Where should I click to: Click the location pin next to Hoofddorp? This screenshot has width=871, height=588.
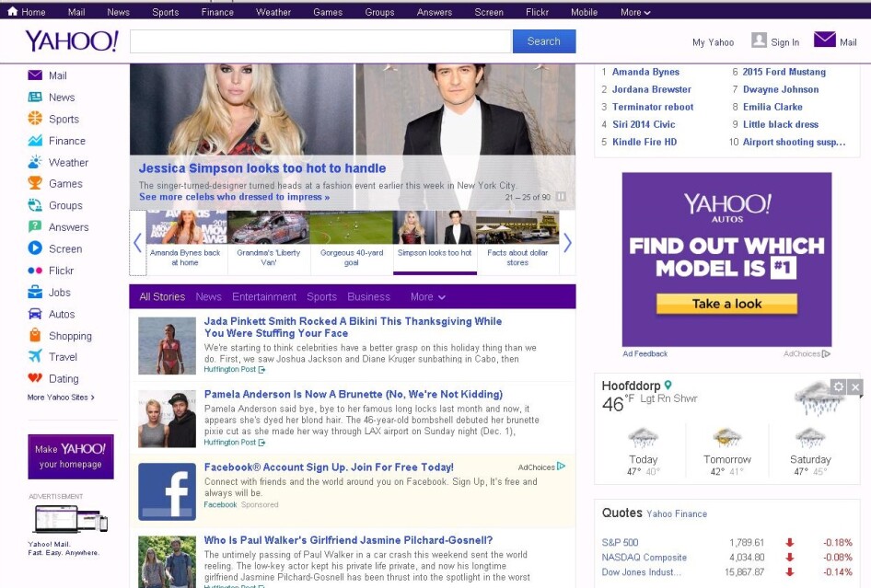668,385
